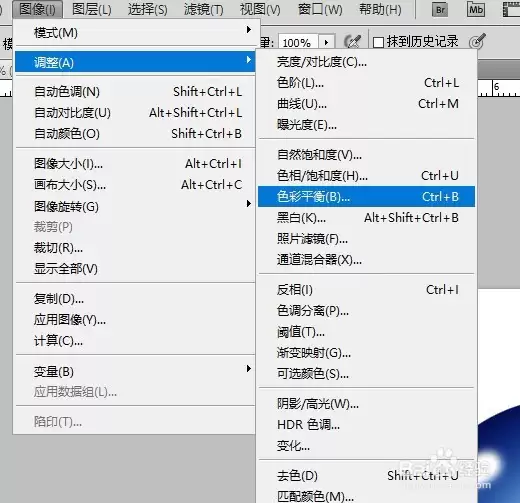Click the view extras icon at far right
520x503 pixels.
coord(511,10)
